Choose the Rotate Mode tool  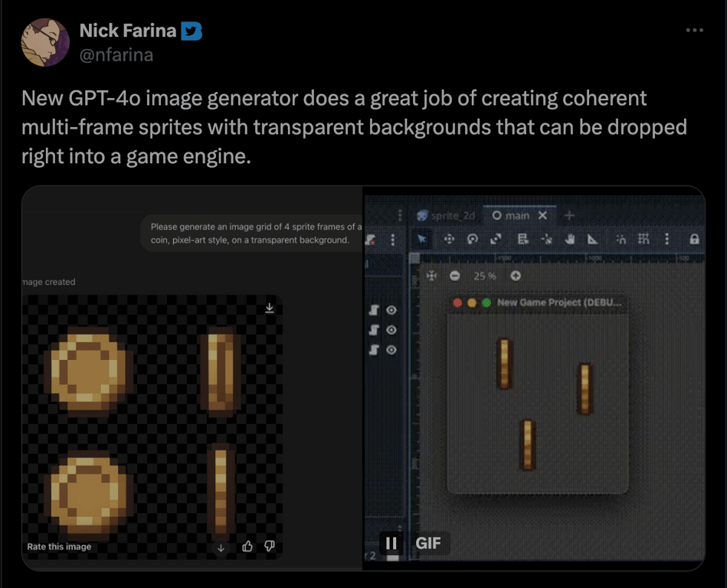tap(473, 239)
